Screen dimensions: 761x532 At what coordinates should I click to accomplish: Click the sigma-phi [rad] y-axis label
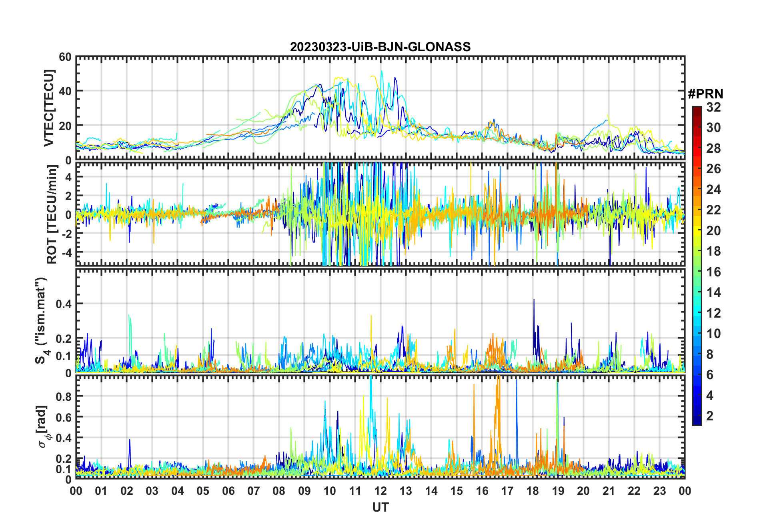coord(44,426)
